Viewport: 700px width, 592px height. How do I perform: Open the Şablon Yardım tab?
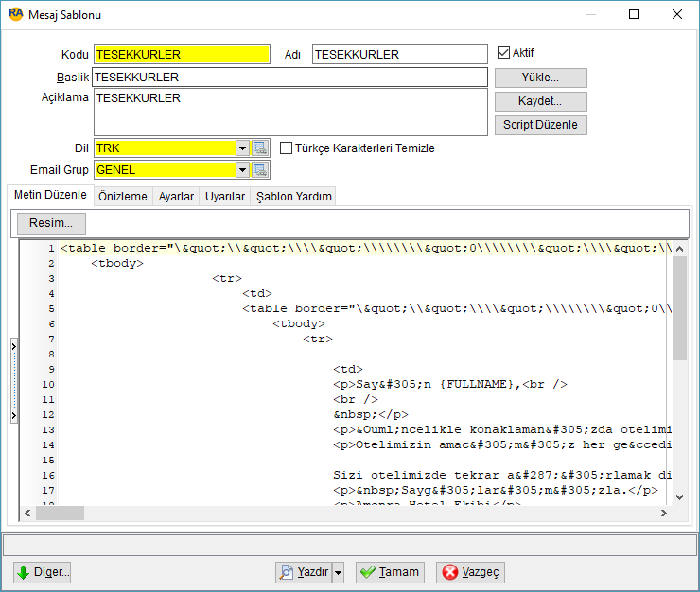(x=294, y=197)
